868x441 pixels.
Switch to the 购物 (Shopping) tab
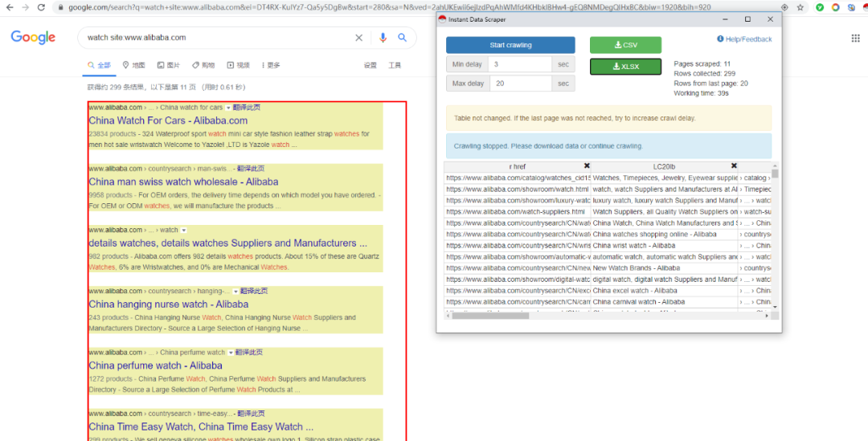point(203,65)
